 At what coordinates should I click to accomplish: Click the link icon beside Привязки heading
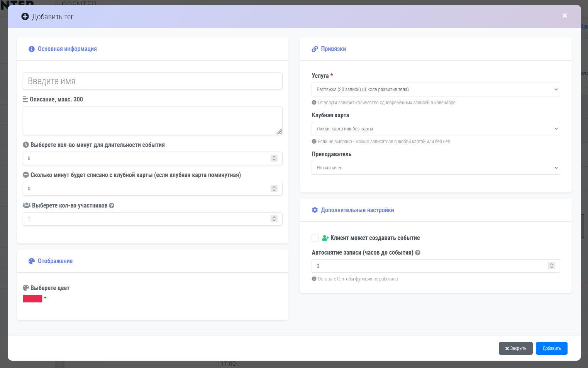click(315, 49)
